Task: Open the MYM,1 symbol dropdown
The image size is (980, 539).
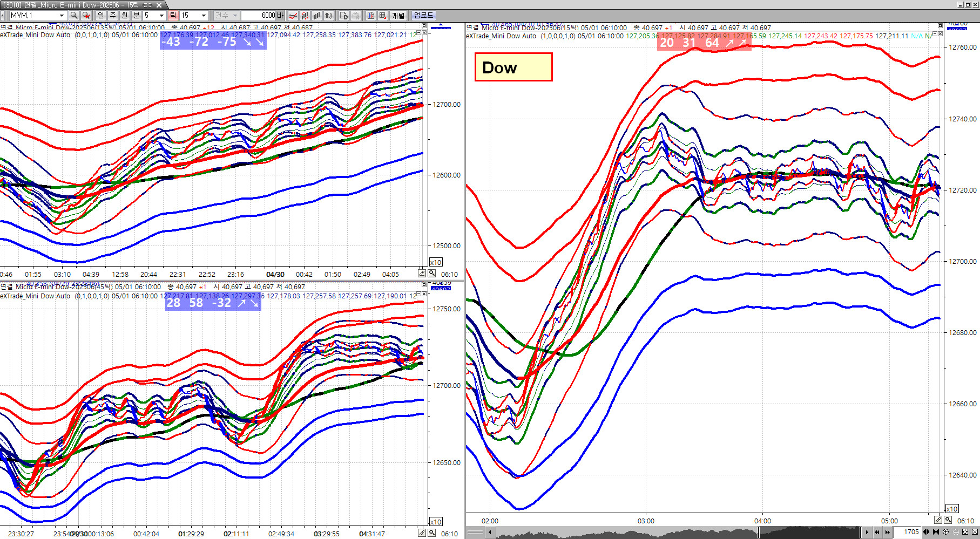Action: coord(62,16)
